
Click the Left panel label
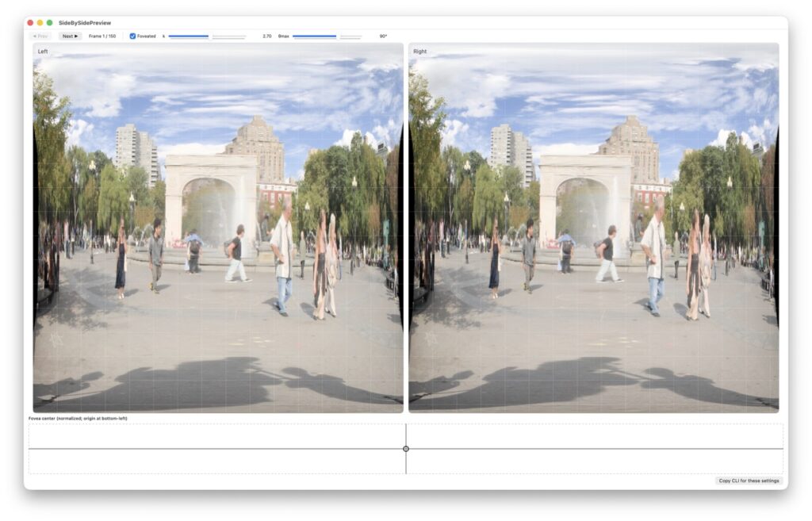point(43,52)
